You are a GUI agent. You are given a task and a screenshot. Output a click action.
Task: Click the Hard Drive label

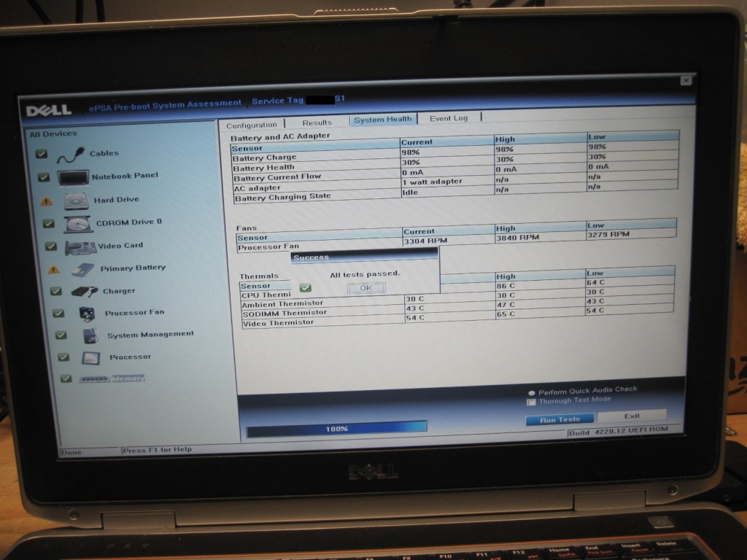click(x=116, y=200)
